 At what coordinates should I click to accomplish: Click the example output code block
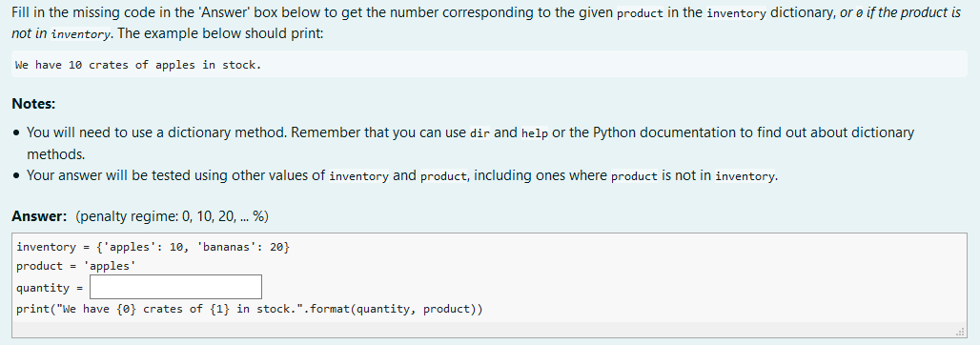click(489, 65)
